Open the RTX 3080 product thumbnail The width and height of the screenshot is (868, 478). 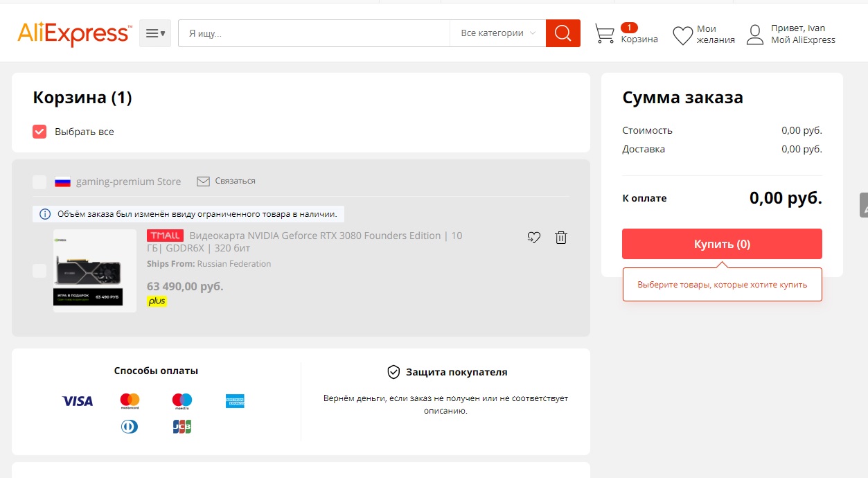coord(95,271)
